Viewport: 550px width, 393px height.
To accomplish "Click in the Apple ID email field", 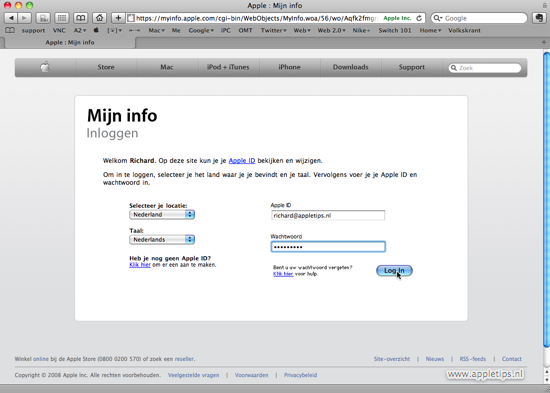I will point(328,215).
